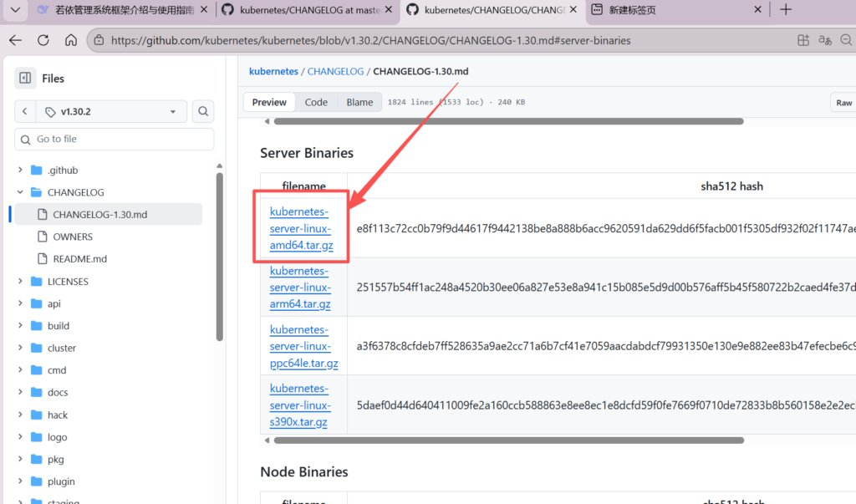Expand the LICENSES folder
The image size is (856, 504).
(x=20, y=282)
